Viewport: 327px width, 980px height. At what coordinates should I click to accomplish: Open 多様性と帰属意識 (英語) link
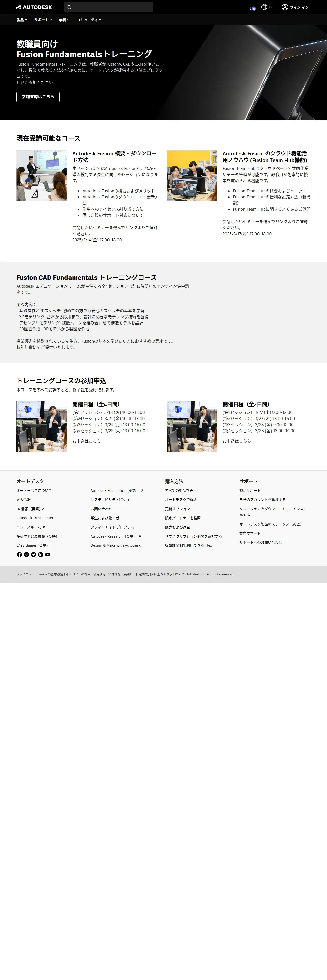click(37, 536)
